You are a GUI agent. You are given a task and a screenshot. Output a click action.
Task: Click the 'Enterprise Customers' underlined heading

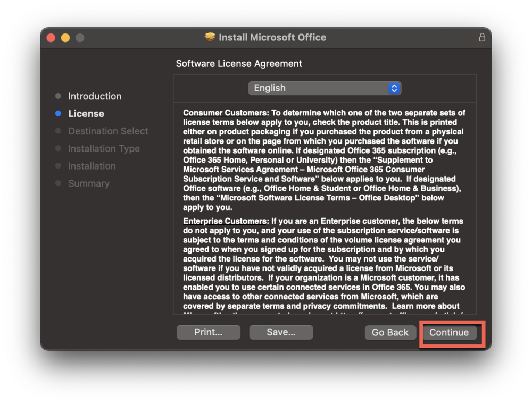click(225, 221)
